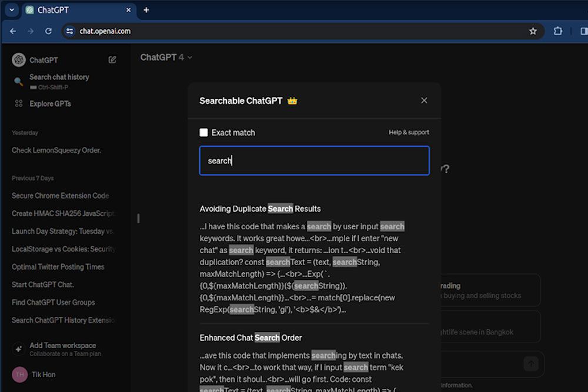Enable the Exact match checkbox
The height and width of the screenshot is (392, 588).
204,133
